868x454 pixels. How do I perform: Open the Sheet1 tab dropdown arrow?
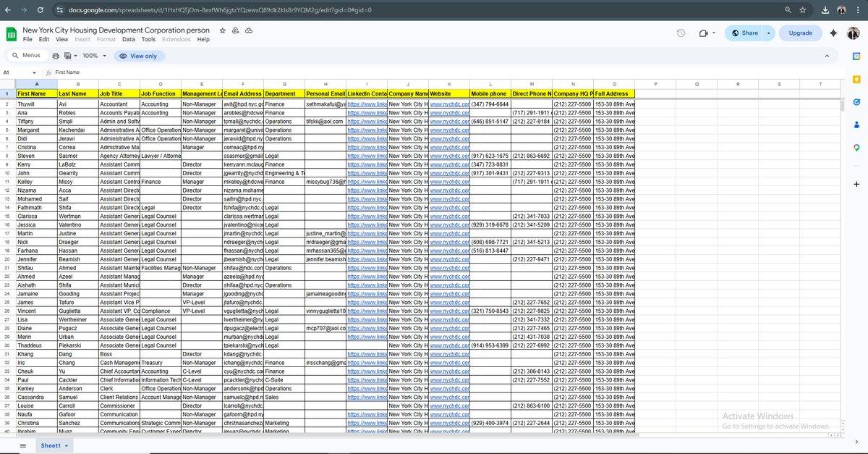[67, 446]
